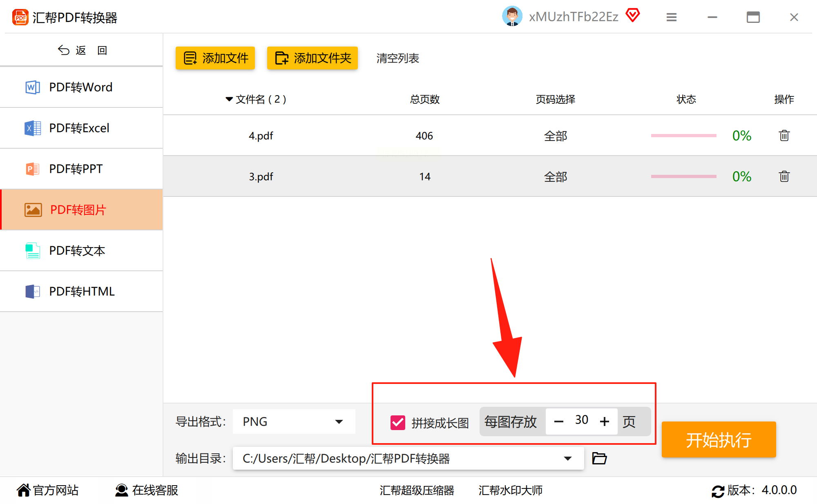Open the official website home icon

pyautogui.click(x=23, y=490)
